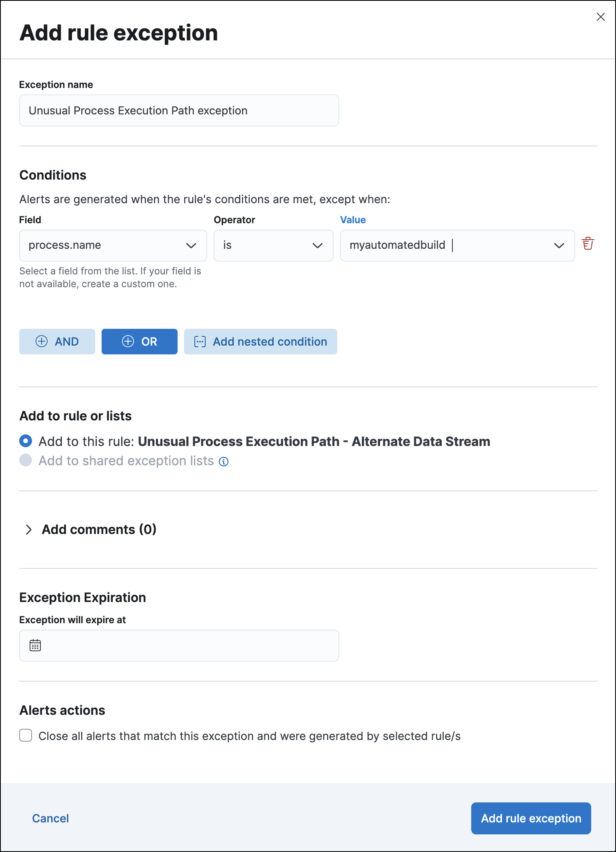This screenshot has width=616, height=852.
Task: Select the Add to shared exception lists radio
Action: pos(25,460)
